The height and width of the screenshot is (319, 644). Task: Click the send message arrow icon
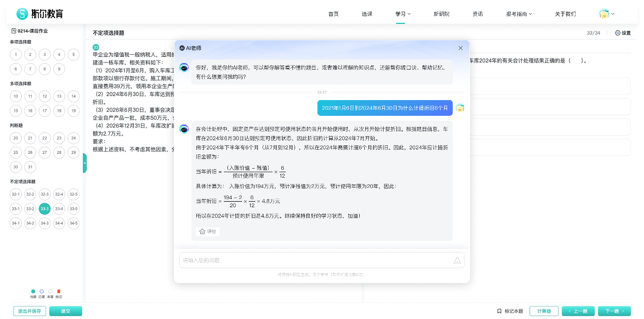pyautogui.click(x=457, y=260)
